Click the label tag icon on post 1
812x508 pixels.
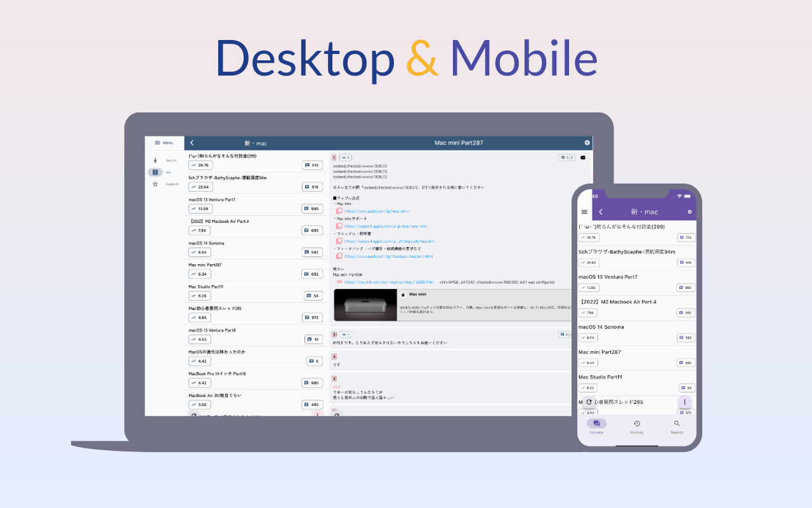583,157
